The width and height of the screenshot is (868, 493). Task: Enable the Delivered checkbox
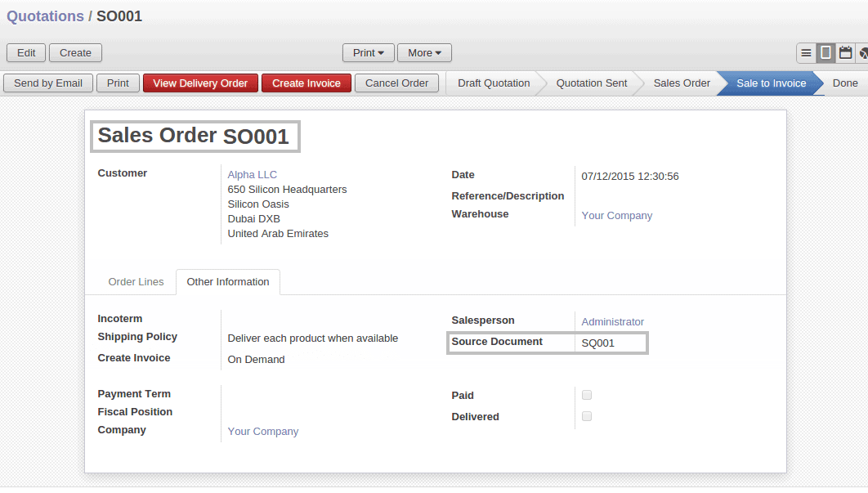coord(586,415)
